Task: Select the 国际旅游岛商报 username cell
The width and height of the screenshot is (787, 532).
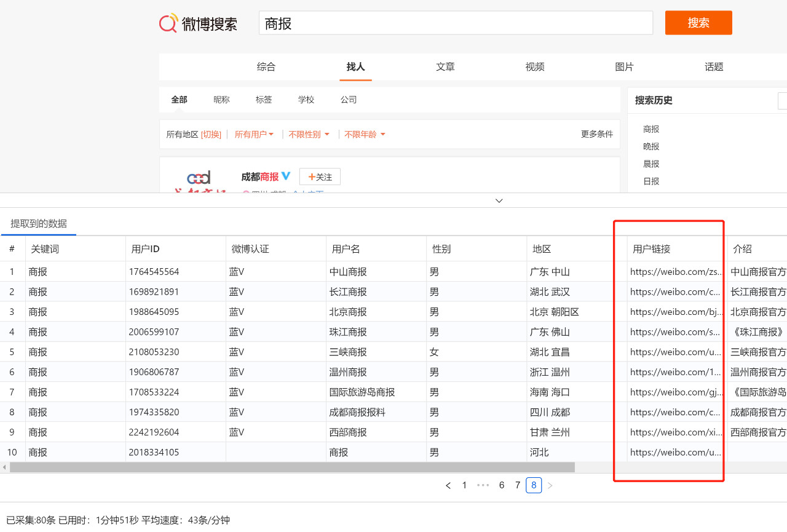Action: click(x=376, y=392)
